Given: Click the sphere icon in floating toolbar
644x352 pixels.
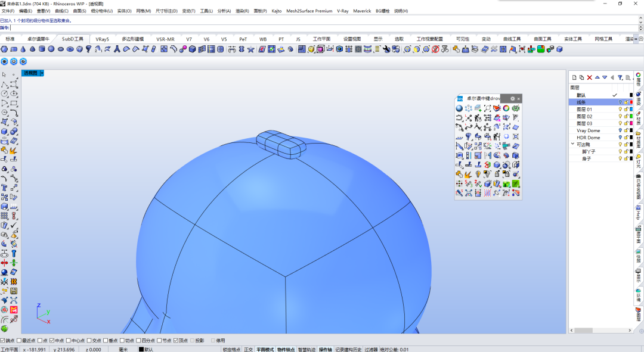Looking at the screenshot, I should (x=459, y=108).
